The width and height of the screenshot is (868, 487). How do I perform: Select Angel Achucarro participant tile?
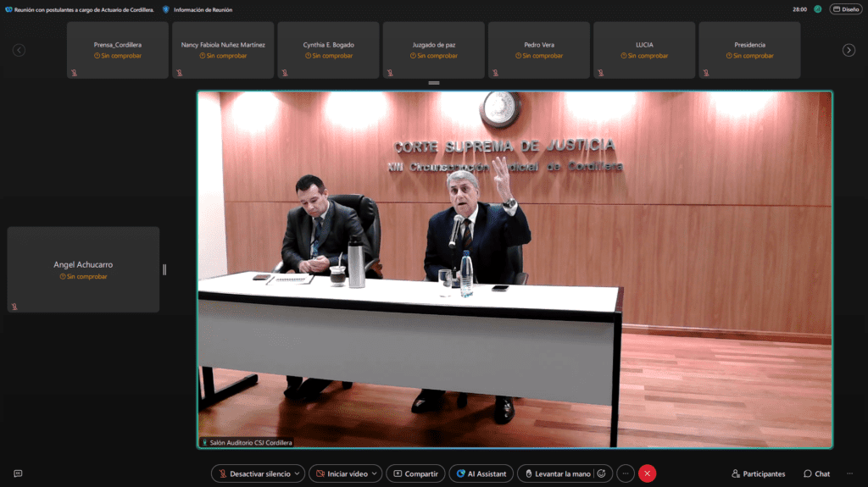point(83,269)
